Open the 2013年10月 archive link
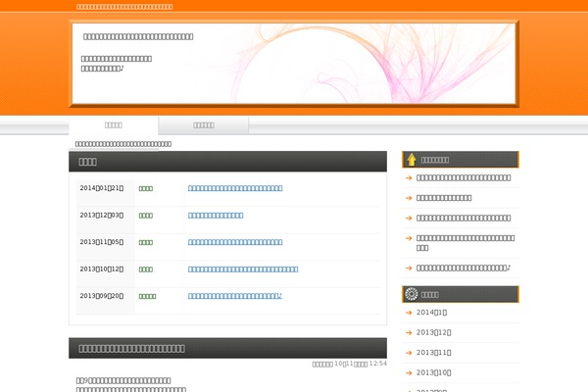The height and width of the screenshot is (392, 588). 434,372
